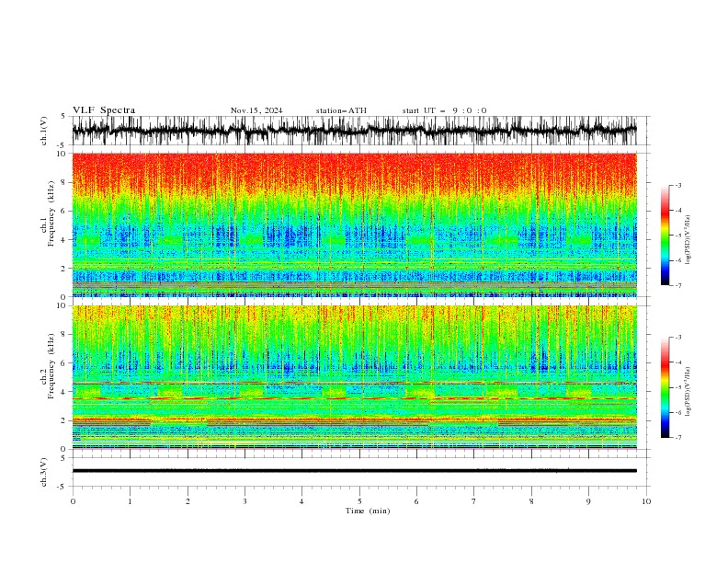The height and width of the screenshot is (563, 728).
Task: Click time axis tick label '4'
Action: point(301,501)
